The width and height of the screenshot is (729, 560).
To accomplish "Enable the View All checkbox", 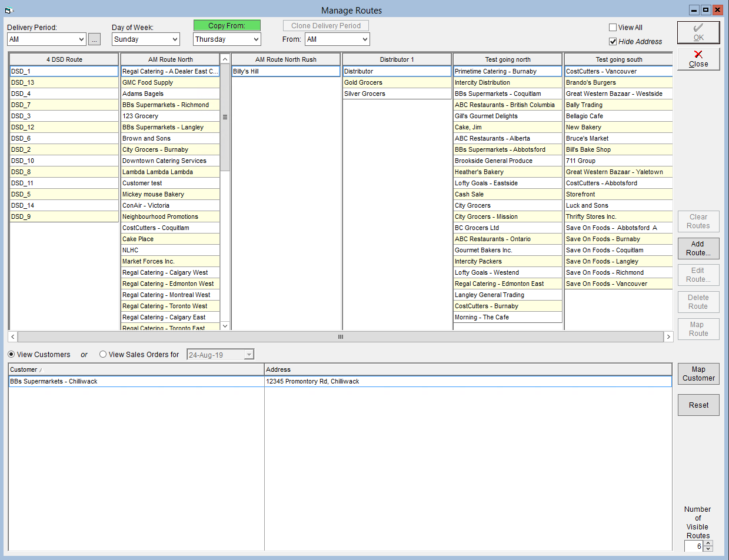I will 613,28.
